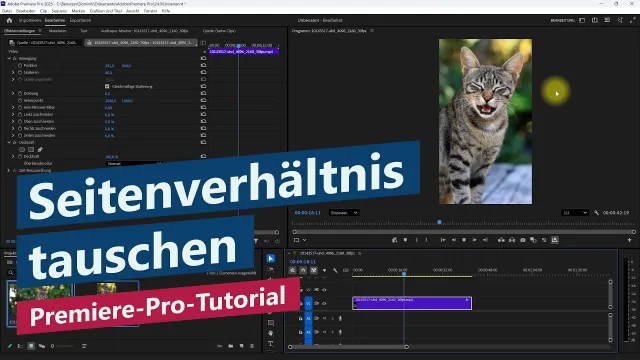Open playback resolution 1/2 dropdown
The width and height of the screenshot is (640, 360).
click(575, 213)
